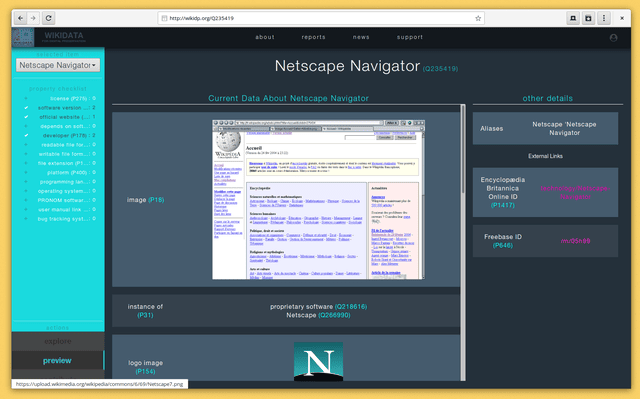Open the user account icon in header

pyautogui.click(x=613, y=38)
